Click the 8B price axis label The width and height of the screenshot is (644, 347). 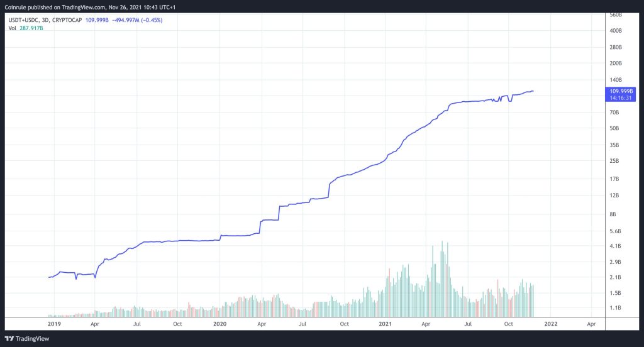coord(613,214)
